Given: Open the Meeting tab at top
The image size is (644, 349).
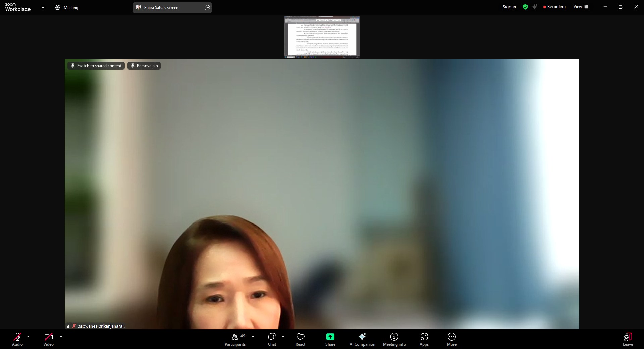Looking at the screenshot, I should [67, 7].
